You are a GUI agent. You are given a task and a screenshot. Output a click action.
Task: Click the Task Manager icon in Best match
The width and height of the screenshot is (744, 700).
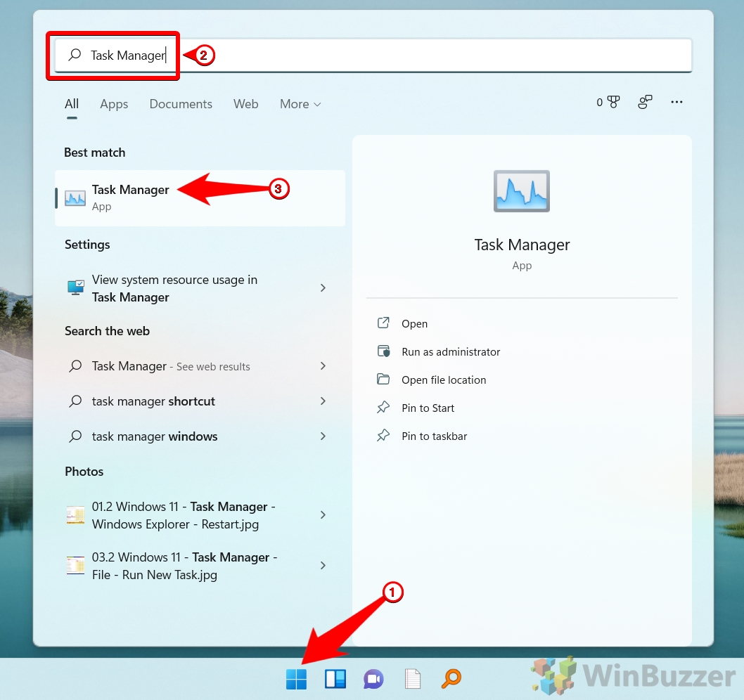coord(75,197)
